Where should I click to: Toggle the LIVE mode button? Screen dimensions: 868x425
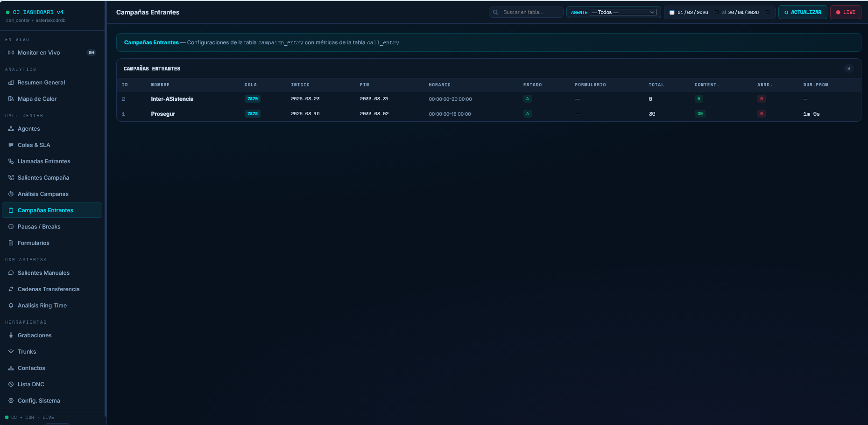click(845, 13)
